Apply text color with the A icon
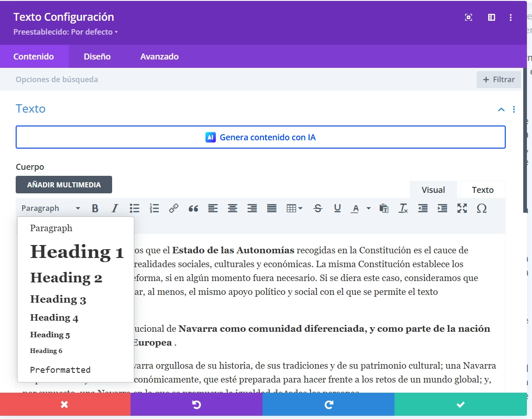 coord(355,208)
